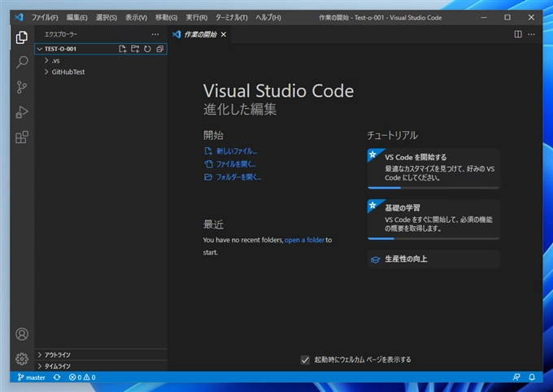The width and height of the screenshot is (553, 392).
Task: Open the Extensions view icon
Action: [22, 137]
